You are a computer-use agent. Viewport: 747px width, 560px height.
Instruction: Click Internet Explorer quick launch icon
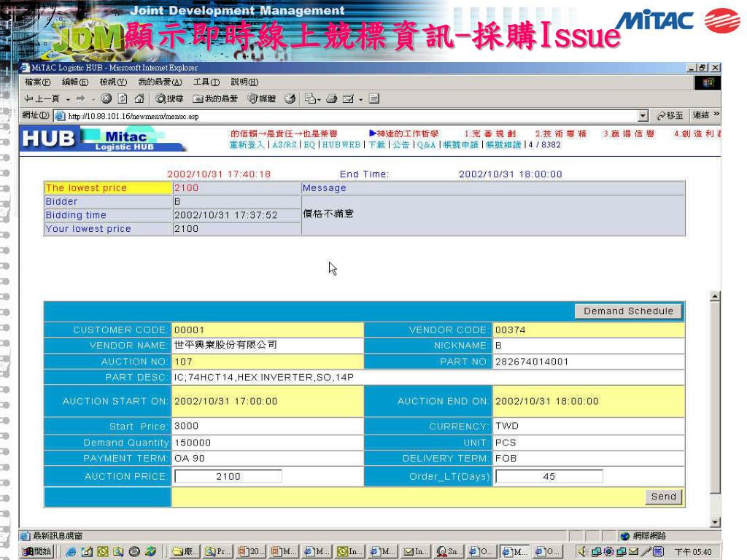[71, 551]
